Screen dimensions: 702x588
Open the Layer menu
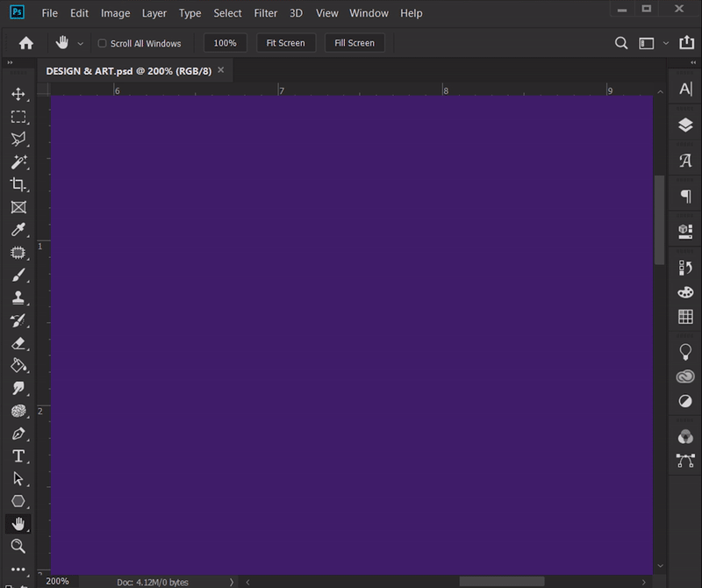point(154,13)
